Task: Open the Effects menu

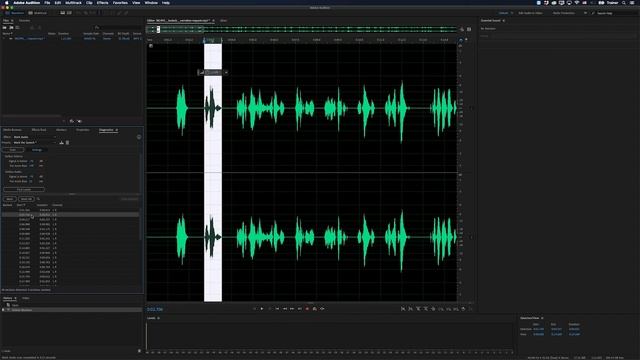Action: click(x=102, y=2)
